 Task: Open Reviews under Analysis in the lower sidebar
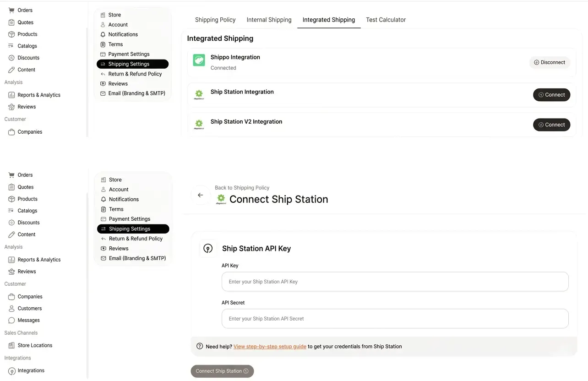coord(22,272)
